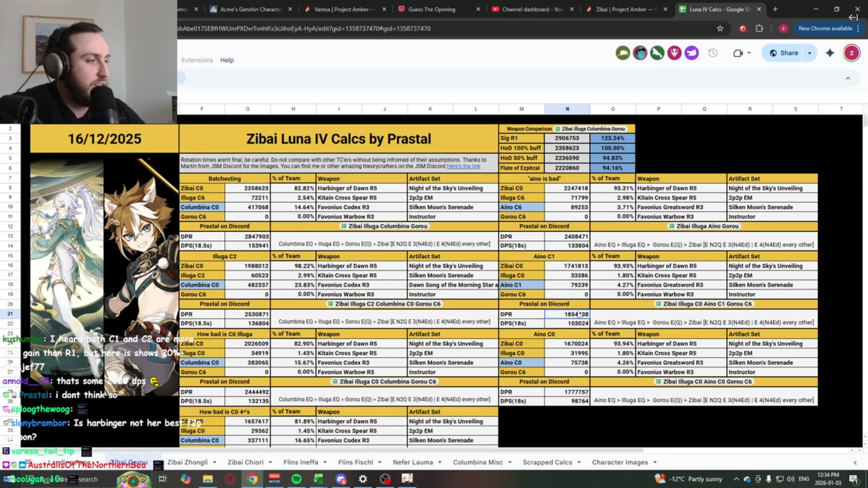The width and height of the screenshot is (868, 488).
Task: Click New Chrome available button
Action: coord(825,28)
